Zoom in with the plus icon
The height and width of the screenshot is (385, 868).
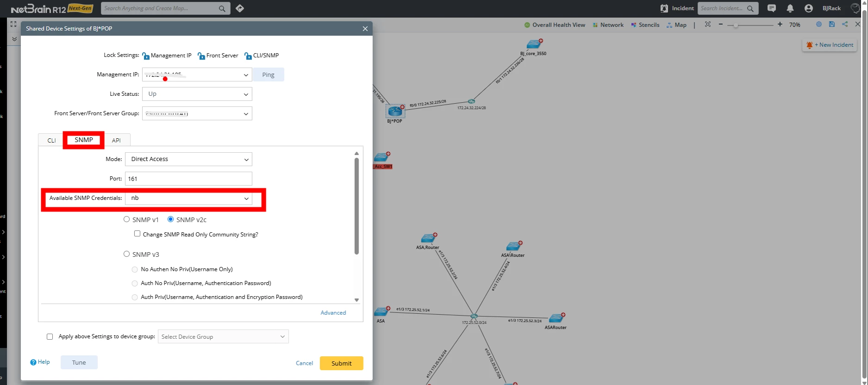pyautogui.click(x=780, y=24)
